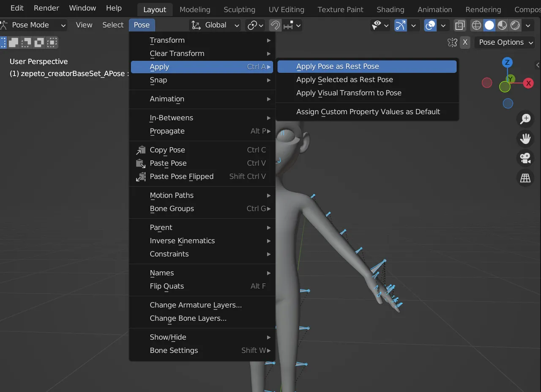This screenshot has height=392, width=541.
Task: Enable the X mirror toggle next to Pose Options
Action: (465, 42)
